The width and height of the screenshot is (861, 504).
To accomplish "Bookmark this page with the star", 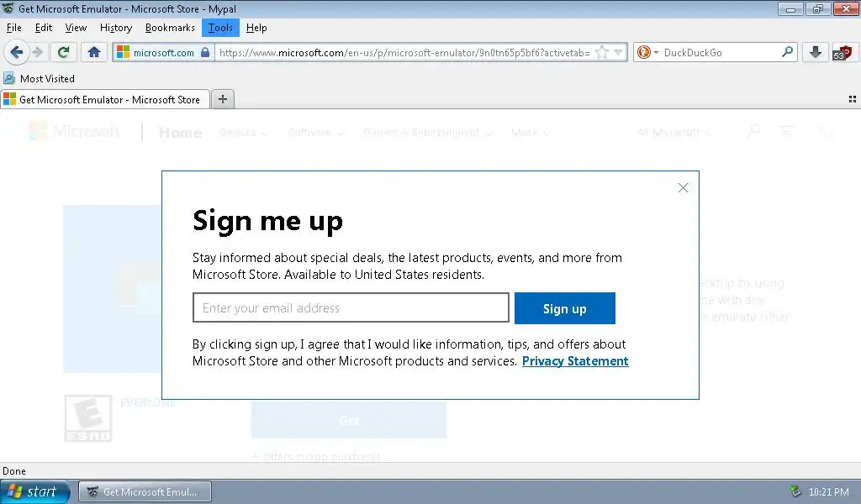I will point(602,53).
